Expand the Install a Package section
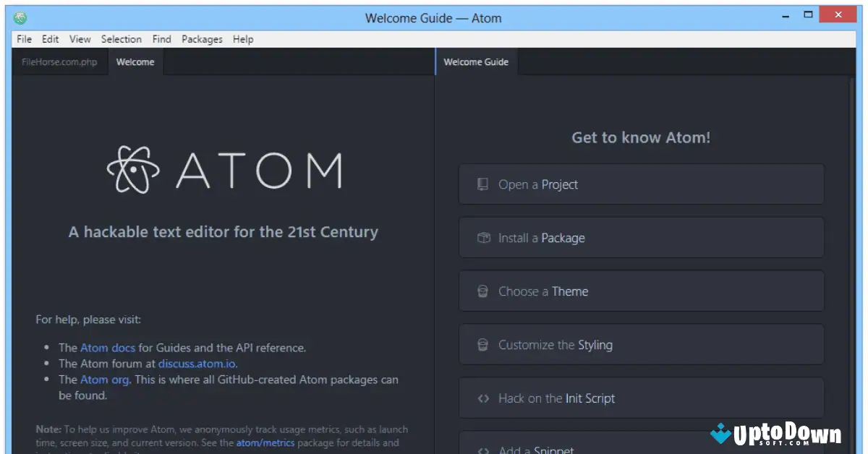The height and width of the screenshot is (454, 868). click(641, 237)
